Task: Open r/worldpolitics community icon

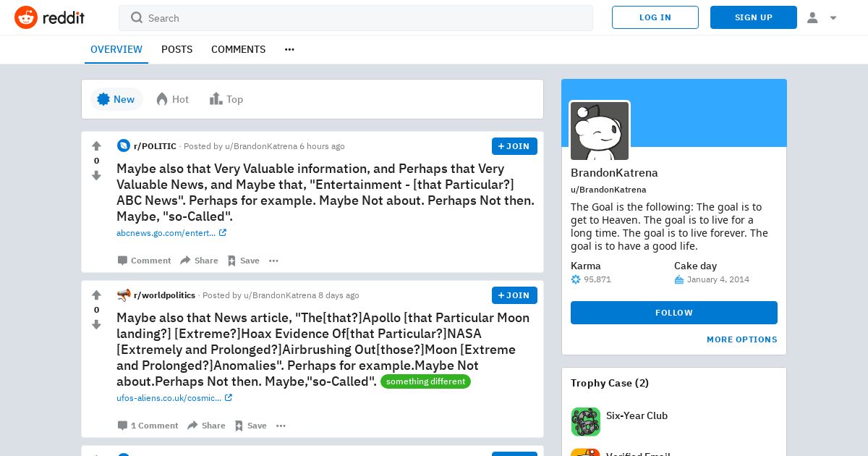Action: 124,295
